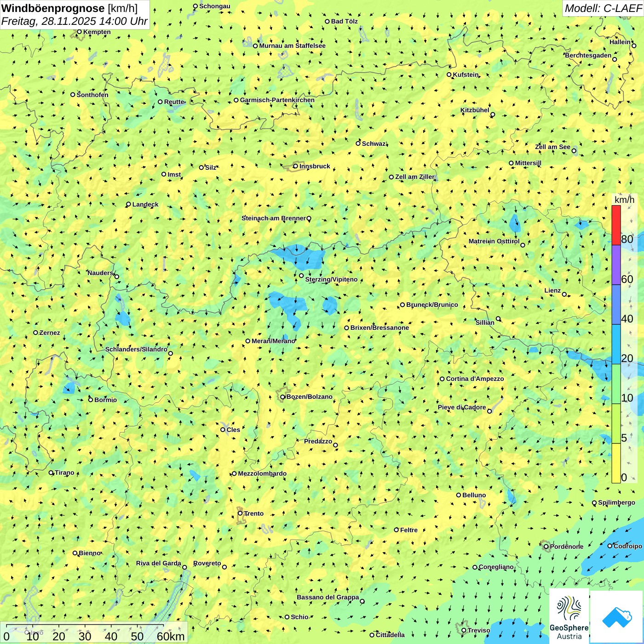The image size is (644, 644).
Task: Click the Treviso city label
Action: coord(479,630)
